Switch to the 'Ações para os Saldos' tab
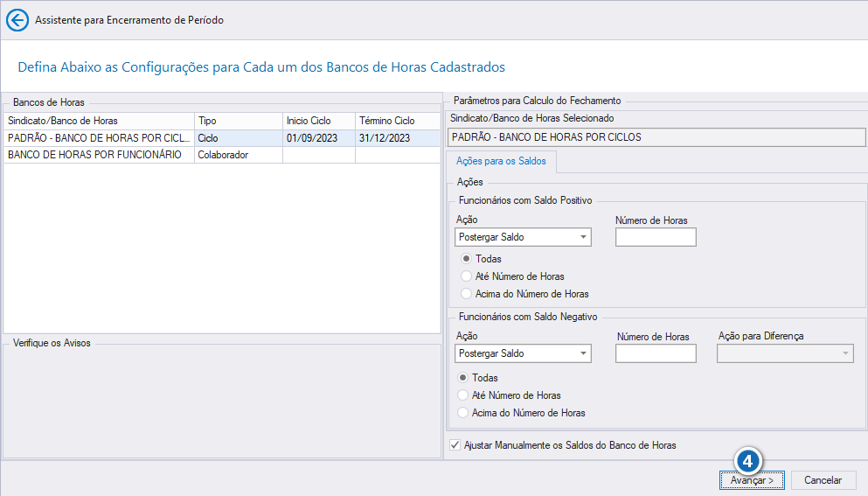 pyautogui.click(x=501, y=161)
